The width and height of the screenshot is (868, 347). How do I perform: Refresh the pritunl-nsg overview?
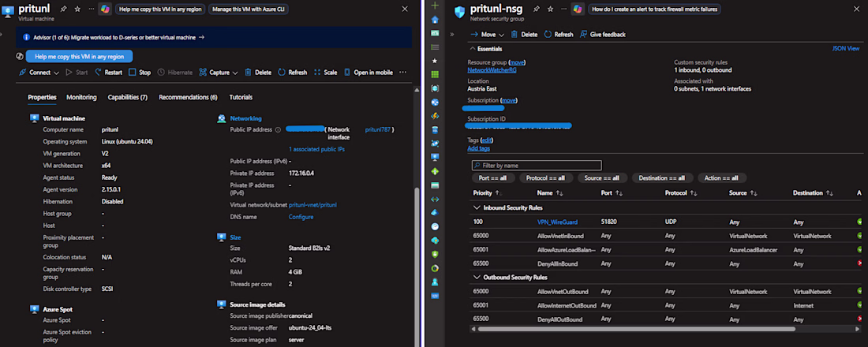click(x=558, y=35)
